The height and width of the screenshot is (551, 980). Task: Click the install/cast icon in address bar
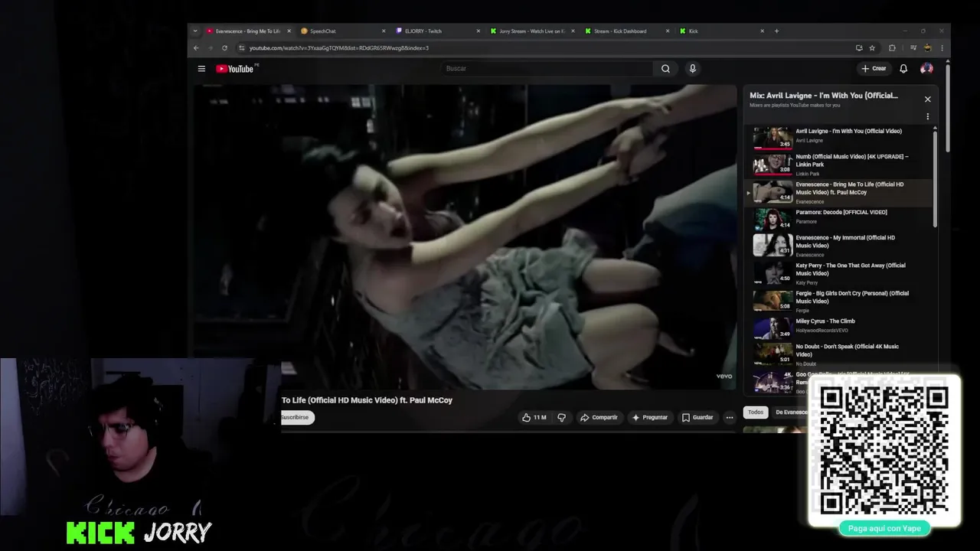click(859, 48)
